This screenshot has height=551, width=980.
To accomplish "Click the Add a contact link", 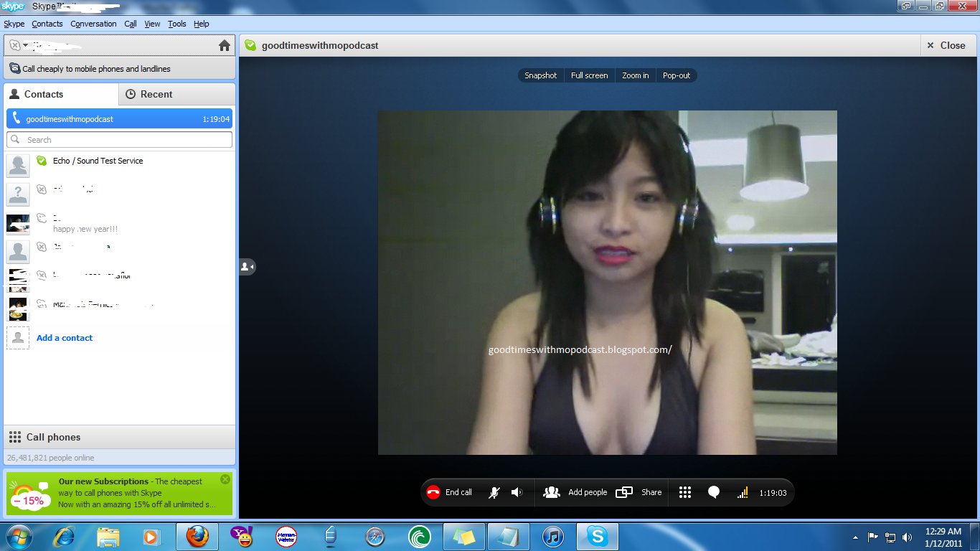I will (65, 338).
